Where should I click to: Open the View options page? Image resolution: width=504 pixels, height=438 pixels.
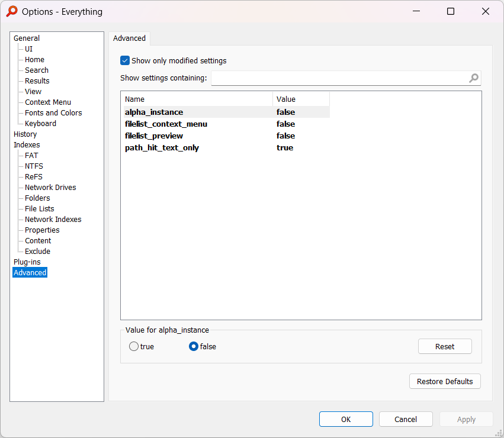coord(33,92)
